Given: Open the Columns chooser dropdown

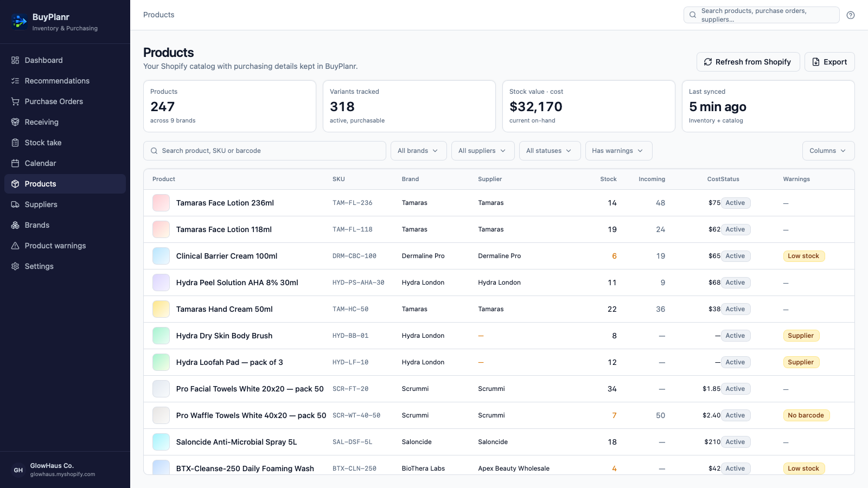Looking at the screenshot, I should coord(828,151).
